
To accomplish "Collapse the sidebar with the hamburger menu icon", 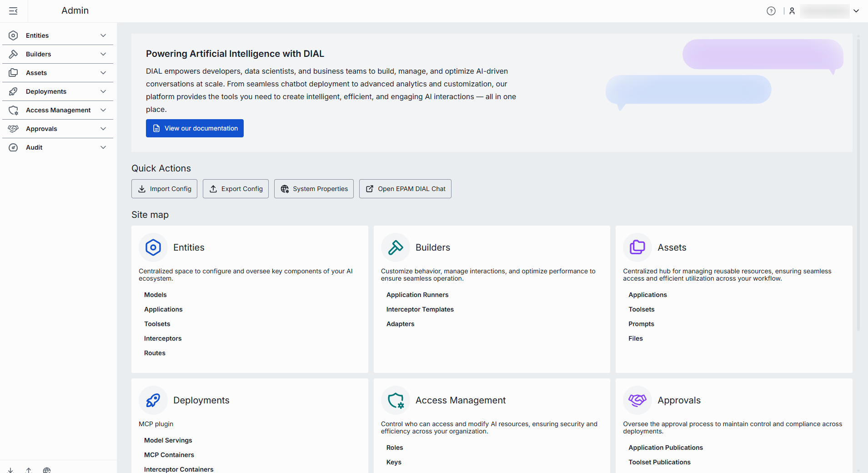I will (x=13, y=11).
